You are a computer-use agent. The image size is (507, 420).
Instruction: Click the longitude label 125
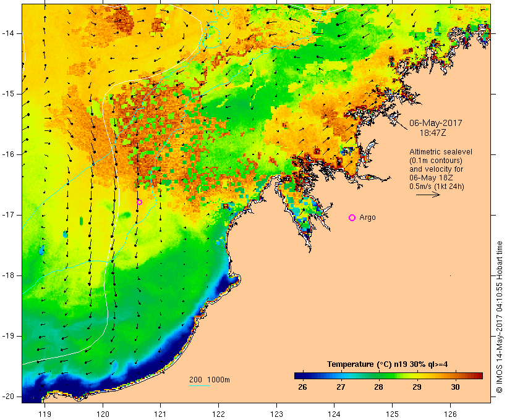[x=392, y=414]
